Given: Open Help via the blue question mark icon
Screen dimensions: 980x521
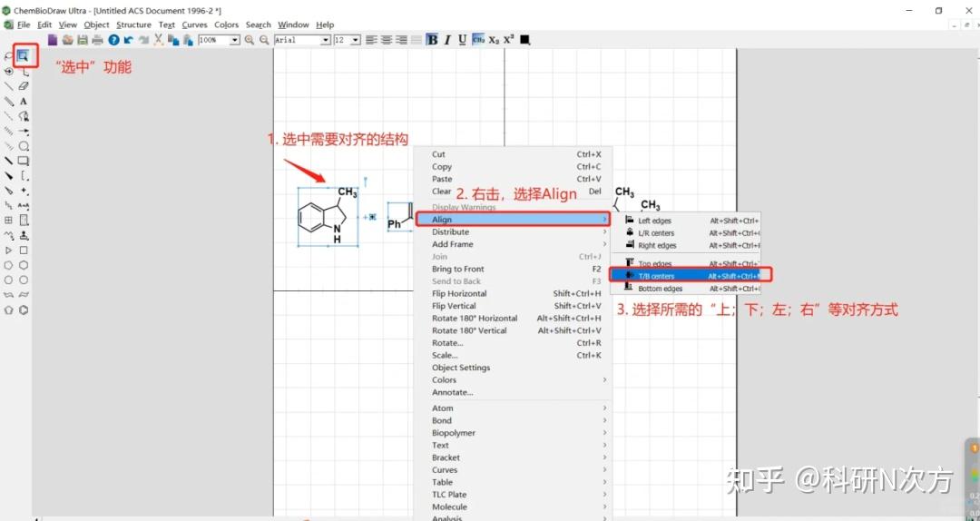Looking at the screenshot, I should click(113, 40).
